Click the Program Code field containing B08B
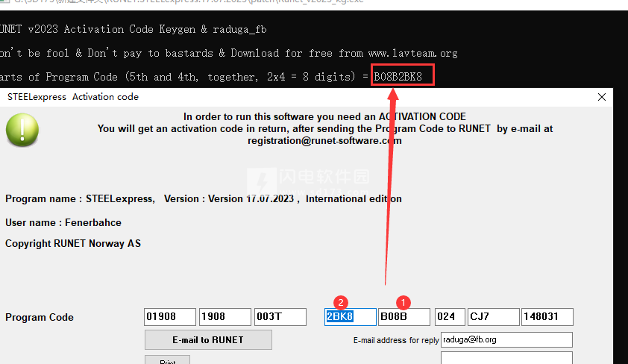628x364 pixels. pyautogui.click(x=404, y=317)
